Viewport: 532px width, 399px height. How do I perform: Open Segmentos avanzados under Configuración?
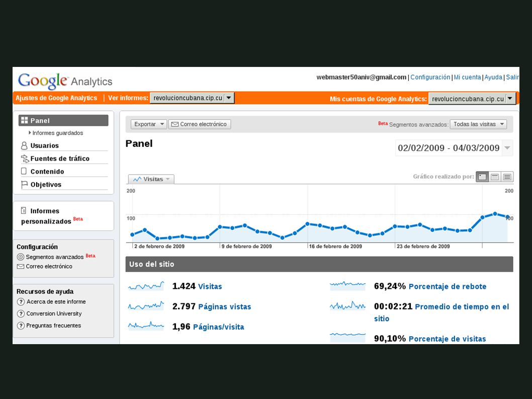pyautogui.click(x=55, y=257)
